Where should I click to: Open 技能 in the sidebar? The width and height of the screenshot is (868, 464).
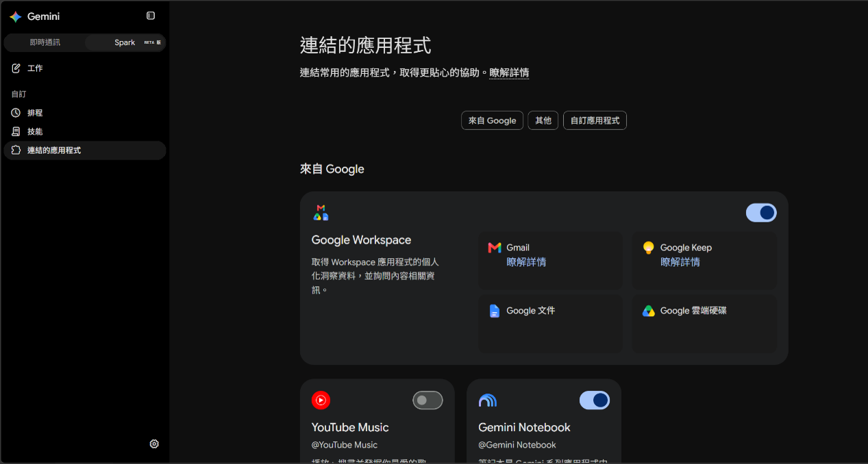85,131
